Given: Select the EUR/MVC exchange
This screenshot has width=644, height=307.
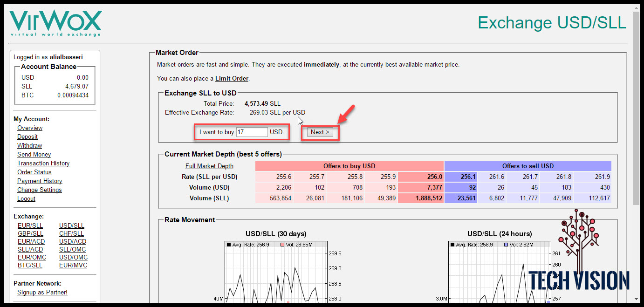Looking at the screenshot, I should pos(73,265).
